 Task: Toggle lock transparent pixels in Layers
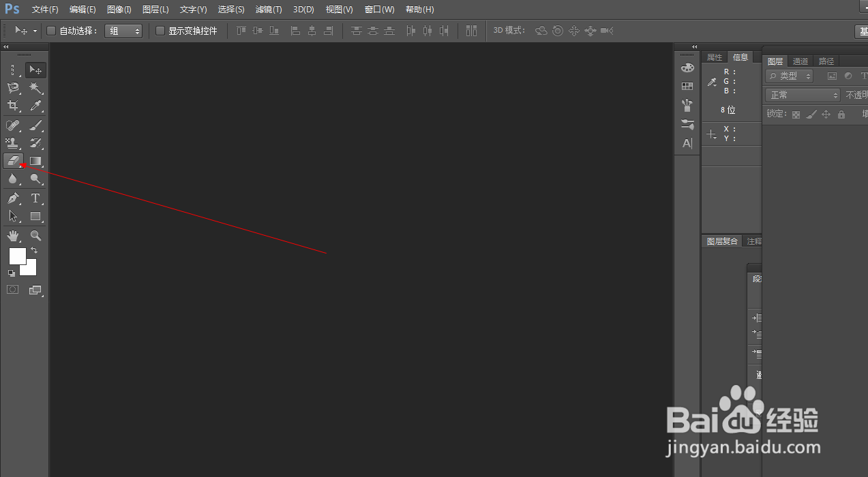796,114
